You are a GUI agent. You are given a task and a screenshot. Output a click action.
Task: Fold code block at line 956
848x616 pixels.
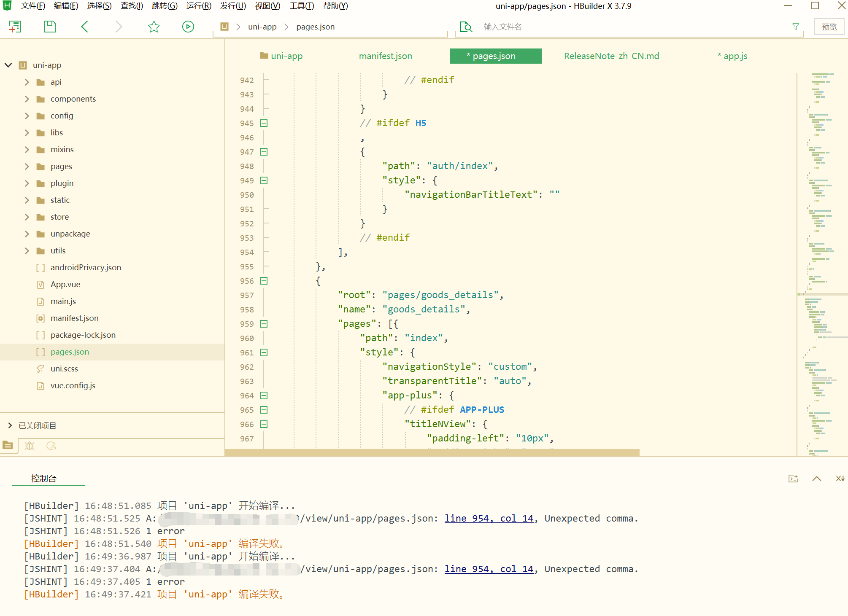(x=264, y=281)
